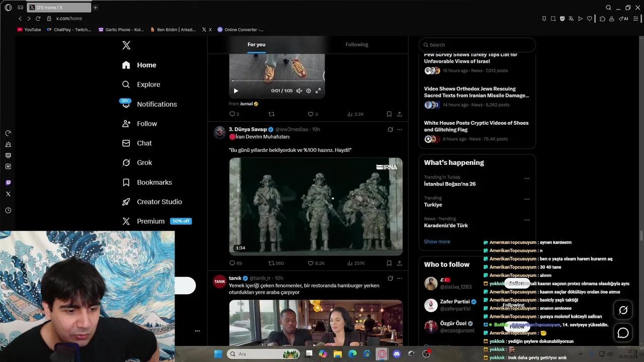Open Chat in the sidebar
Screen dimensions: 644x362
click(x=137, y=143)
